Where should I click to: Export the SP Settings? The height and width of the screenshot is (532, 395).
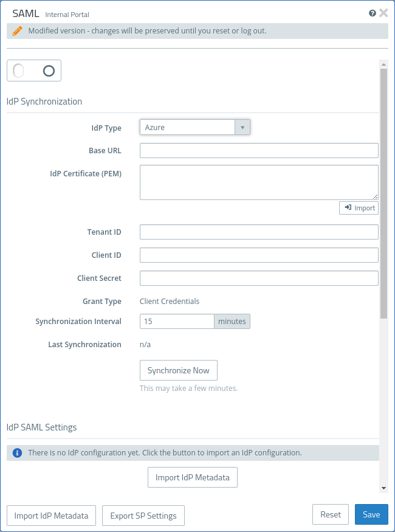(143, 516)
